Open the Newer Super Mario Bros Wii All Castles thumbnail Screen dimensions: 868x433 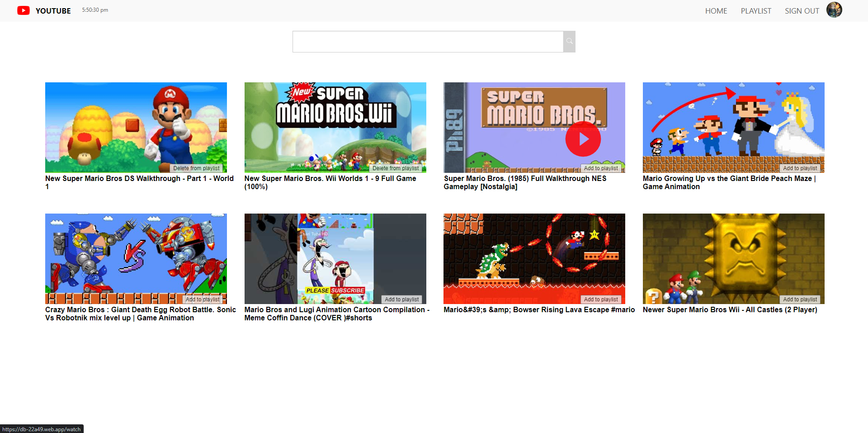coord(733,258)
